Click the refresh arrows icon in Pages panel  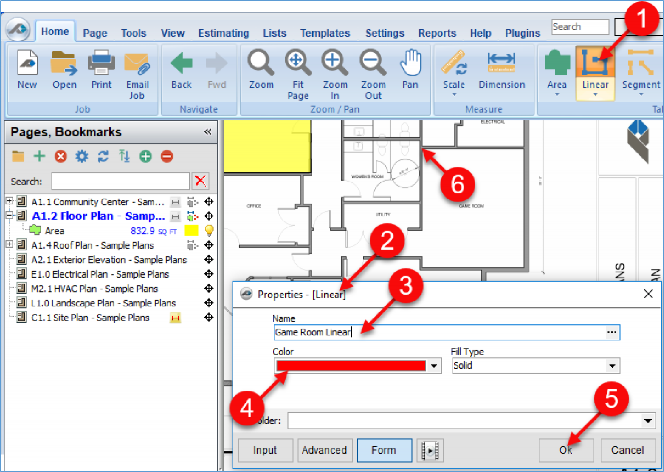click(x=103, y=157)
